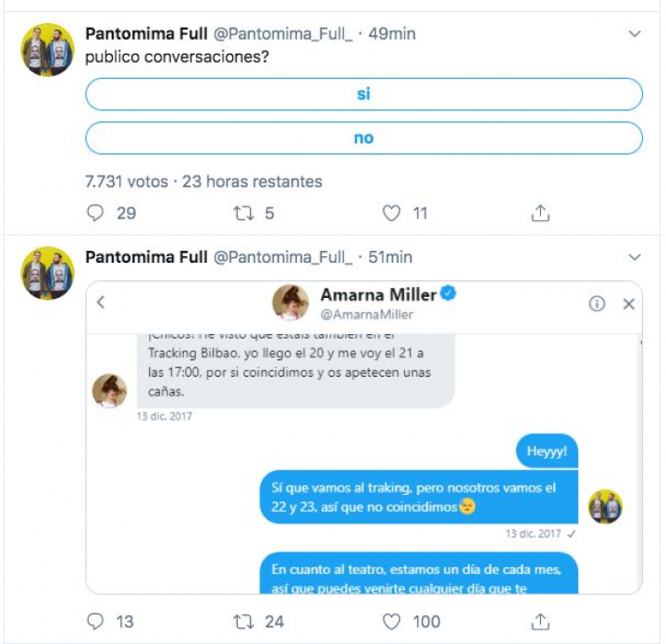Click the "Heyyy!" message bubble

(546, 452)
